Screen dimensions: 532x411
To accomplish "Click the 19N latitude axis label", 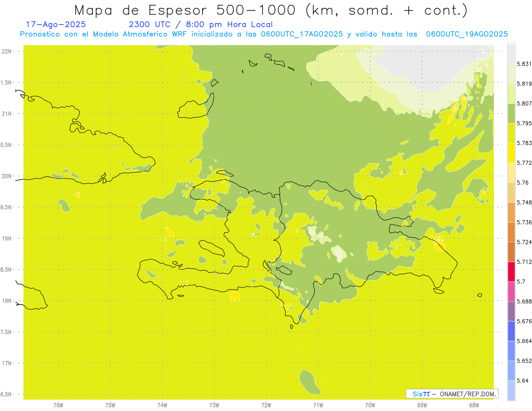I will pyautogui.click(x=6, y=239).
